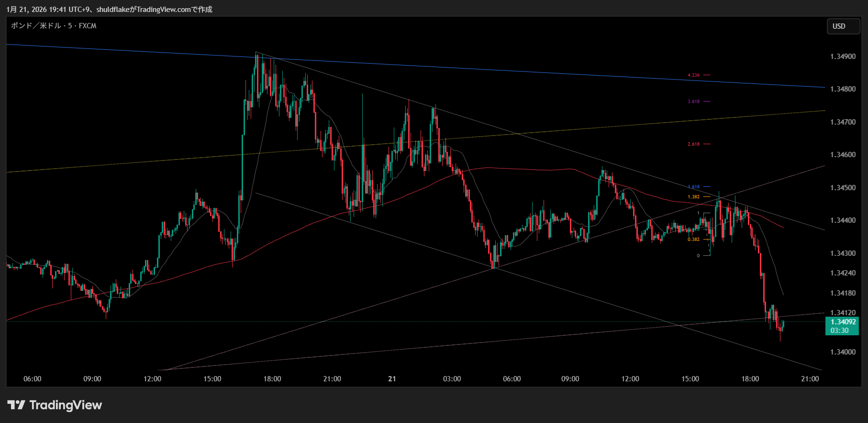
Task: Select the 3.618 Fibonacci level label
Action: click(x=693, y=102)
